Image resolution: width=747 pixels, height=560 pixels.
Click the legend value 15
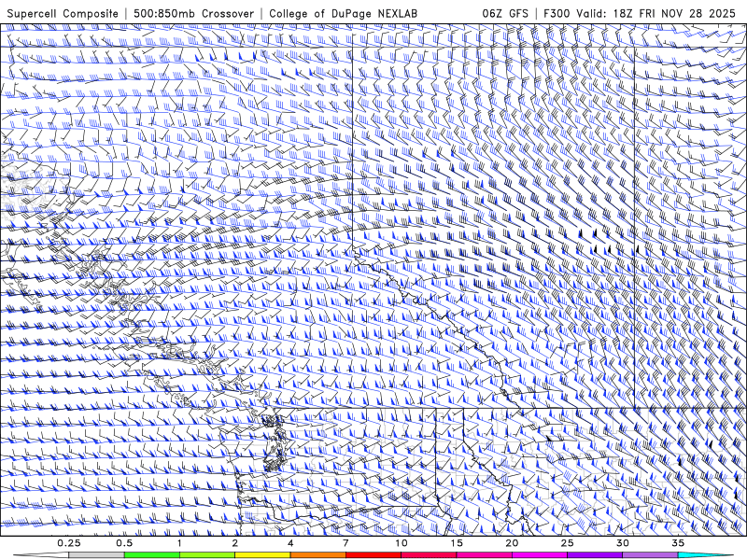tap(457, 543)
